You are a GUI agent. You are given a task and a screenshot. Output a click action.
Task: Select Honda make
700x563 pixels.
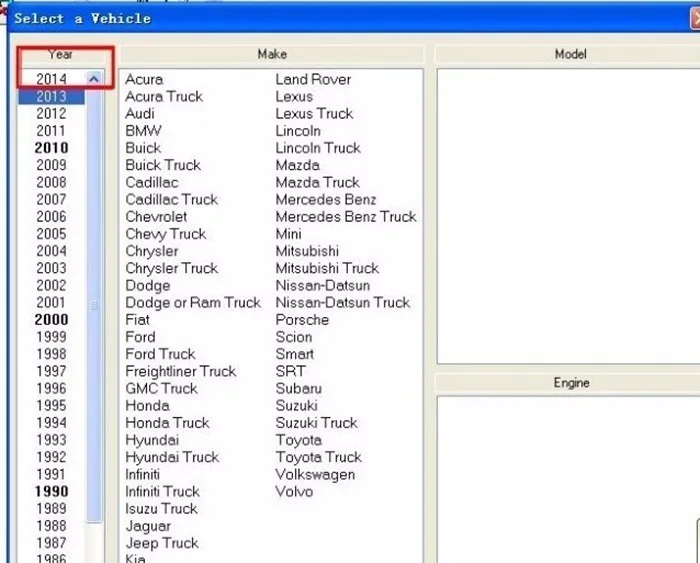(x=147, y=405)
